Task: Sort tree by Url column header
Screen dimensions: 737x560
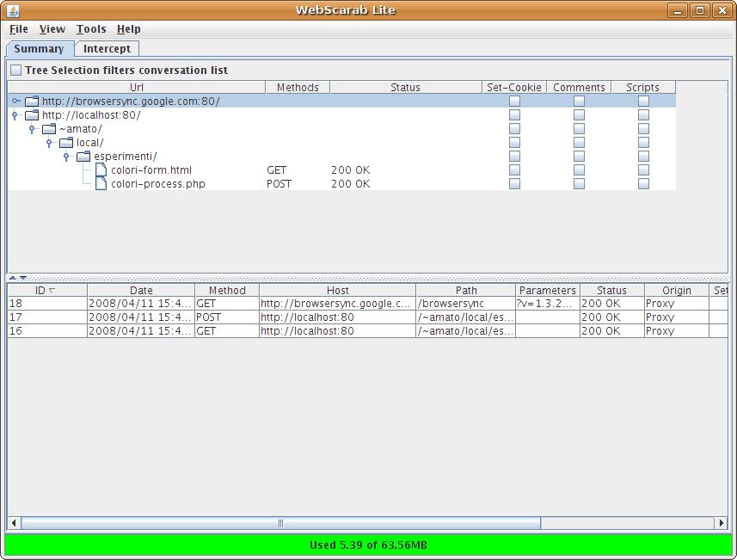Action: 137,88
